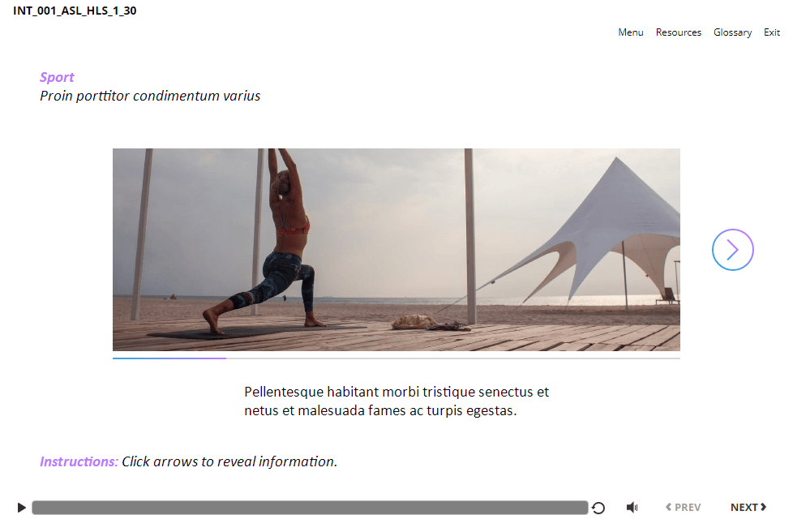
Task: Click the purple slideshow progress line
Action: pyautogui.click(x=169, y=358)
